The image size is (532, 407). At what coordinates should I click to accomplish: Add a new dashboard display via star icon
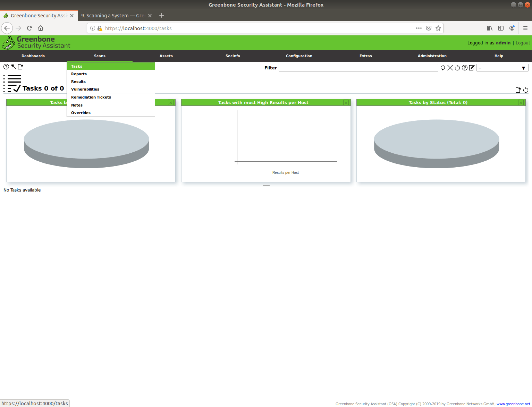pyautogui.click(x=518, y=90)
